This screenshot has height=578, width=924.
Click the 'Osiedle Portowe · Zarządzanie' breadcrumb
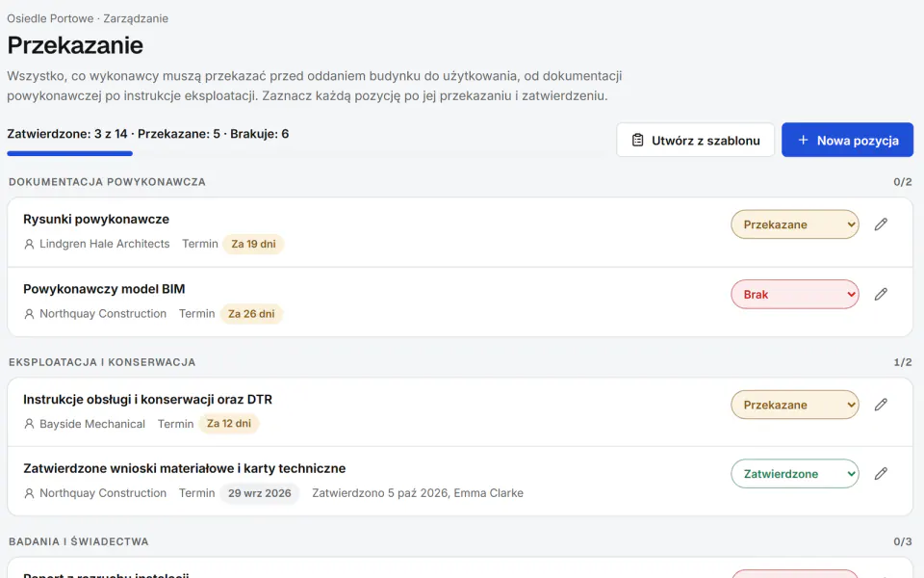coord(88,18)
